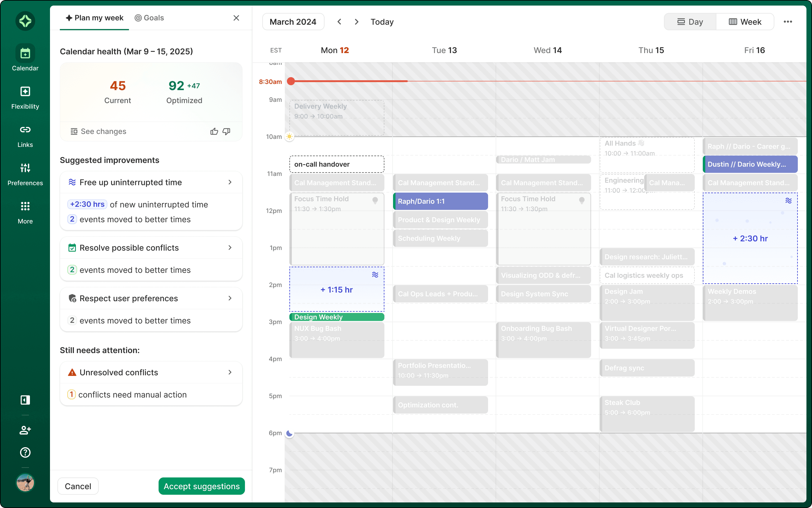The image size is (812, 508).
Task: Switch to the Goals tab
Action: point(149,18)
